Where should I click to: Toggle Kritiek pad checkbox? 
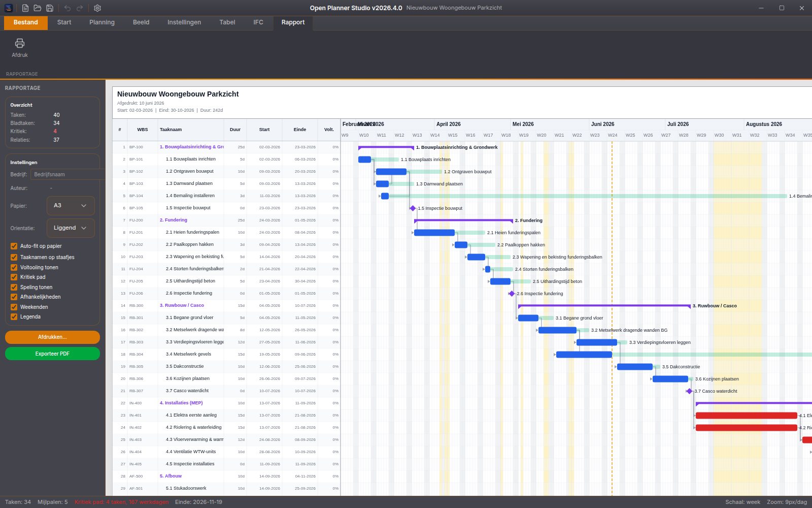[14, 277]
